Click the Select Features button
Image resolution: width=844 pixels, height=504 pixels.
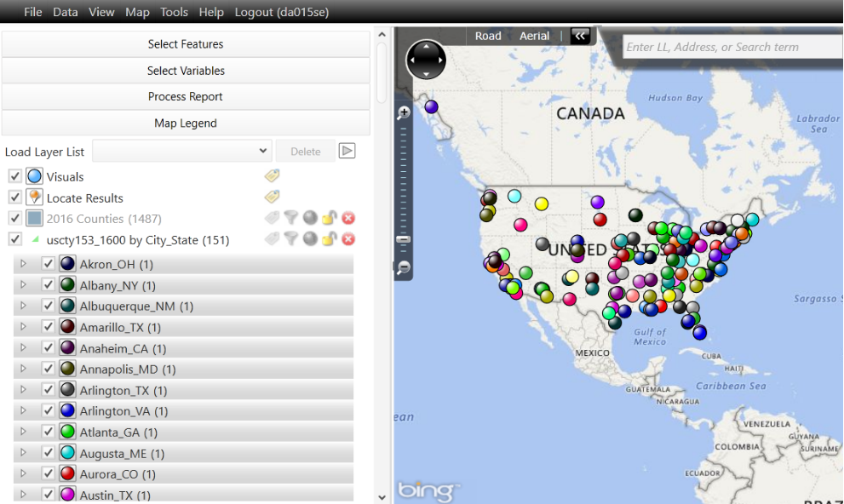click(186, 44)
